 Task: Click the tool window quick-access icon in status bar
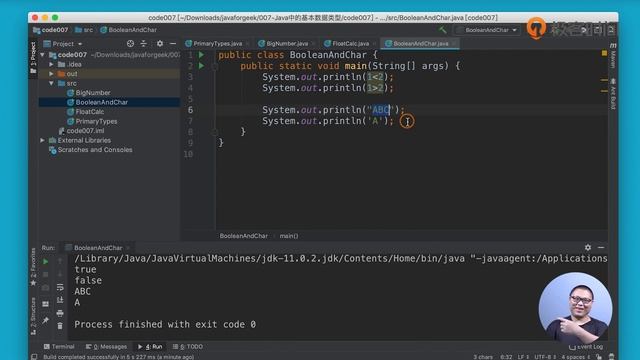tap(34, 357)
